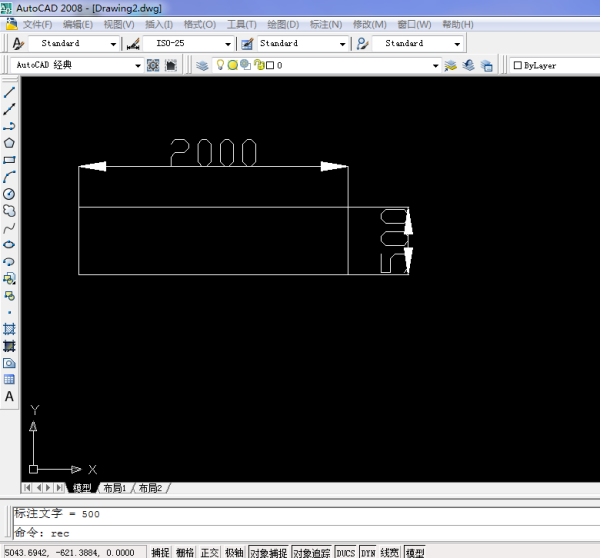Select the Hatch tool
This screenshot has width=600, height=558.
tap(9, 329)
